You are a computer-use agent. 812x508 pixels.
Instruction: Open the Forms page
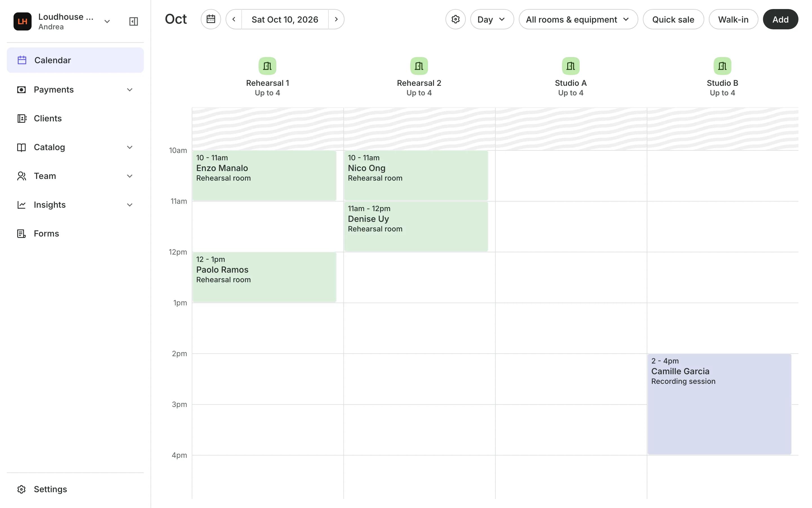(x=75, y=233)
